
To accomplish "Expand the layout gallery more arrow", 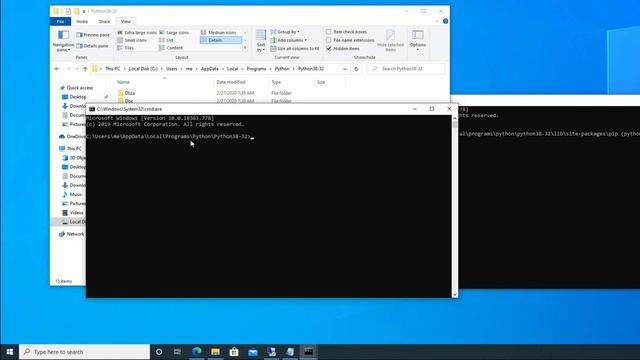I will [x=245, y=48].
